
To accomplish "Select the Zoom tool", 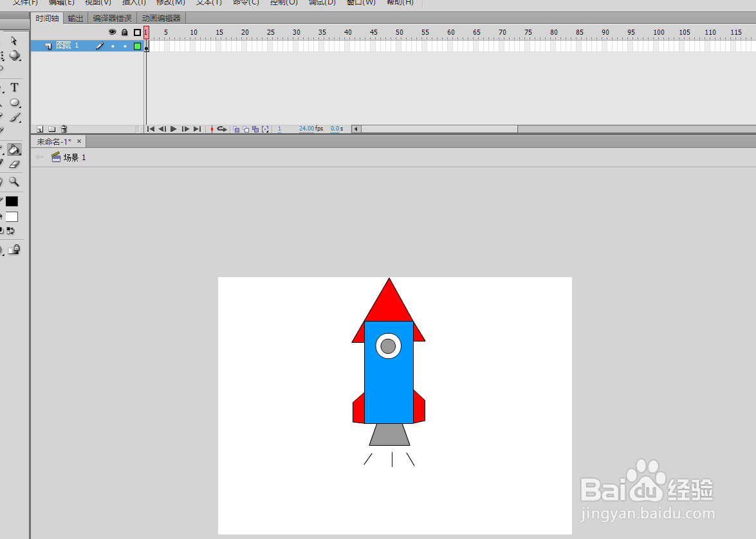I will [x=14, y=182].
